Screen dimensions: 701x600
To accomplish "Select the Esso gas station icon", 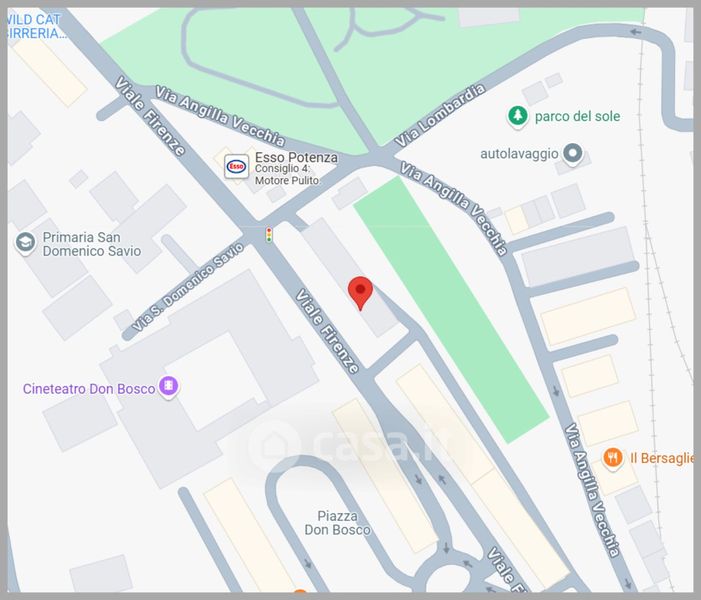I will pos(236,166).
